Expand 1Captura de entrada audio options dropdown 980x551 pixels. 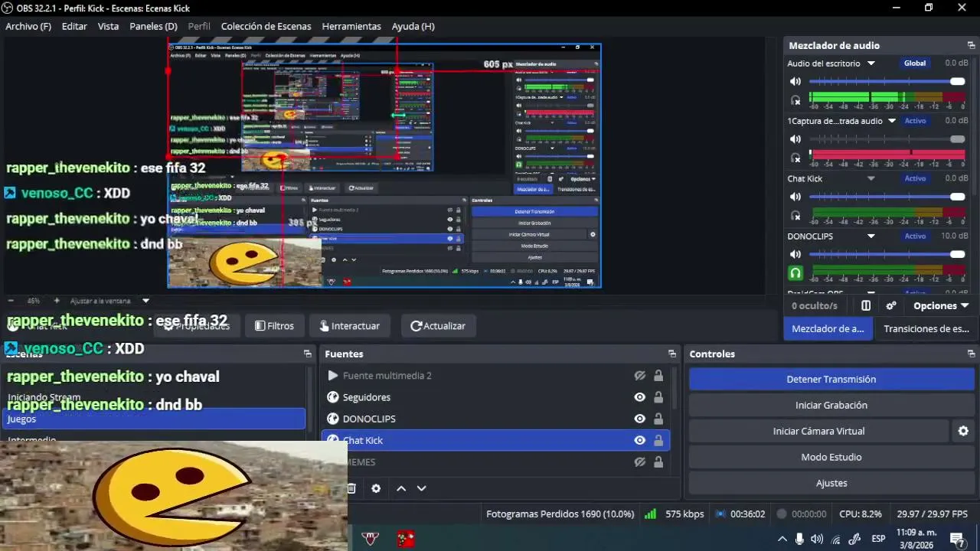(892, 121)
